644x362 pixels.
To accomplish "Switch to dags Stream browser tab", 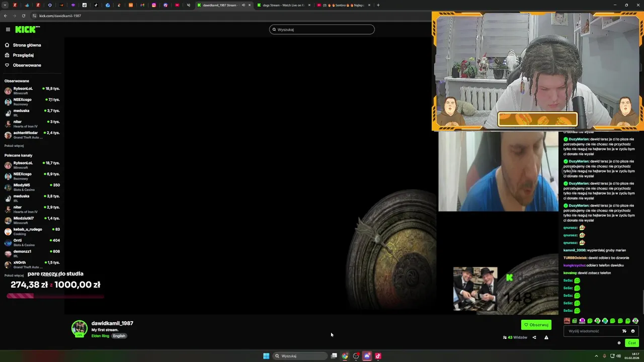I will 283,5.
